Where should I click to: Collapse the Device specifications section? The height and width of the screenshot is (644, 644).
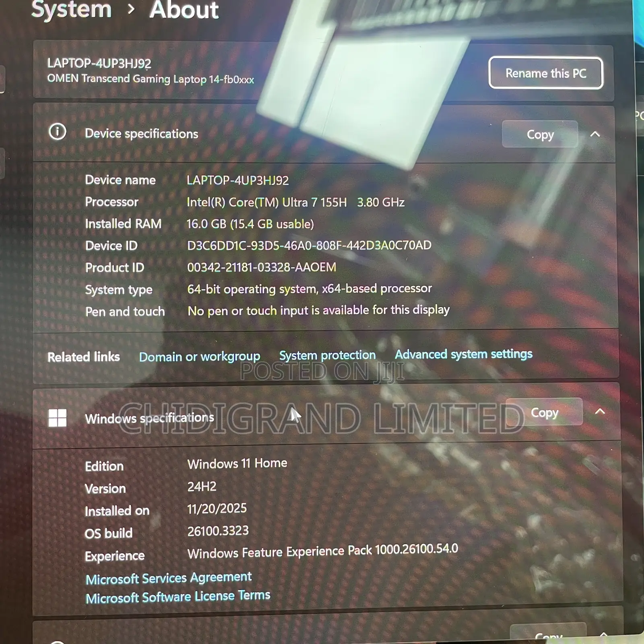[595, 134]
